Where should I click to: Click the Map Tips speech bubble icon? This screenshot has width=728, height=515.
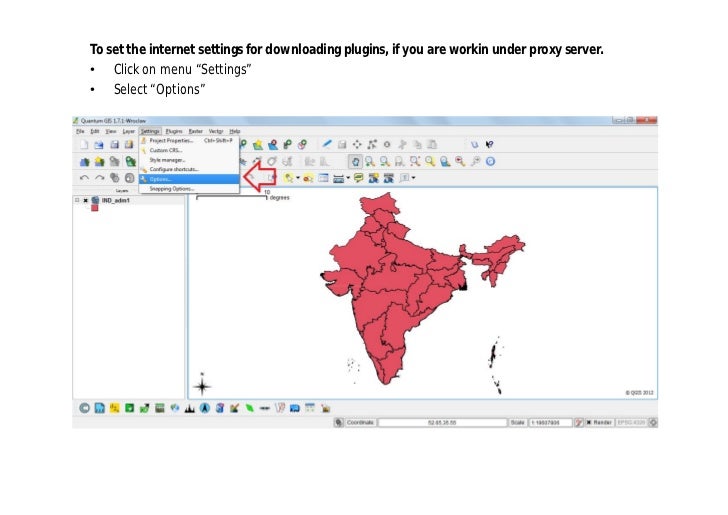tap(358, 178)
